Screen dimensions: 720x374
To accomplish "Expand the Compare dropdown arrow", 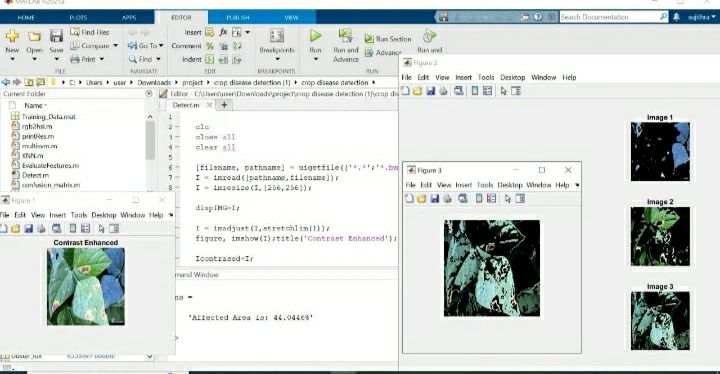I will 115,45.
